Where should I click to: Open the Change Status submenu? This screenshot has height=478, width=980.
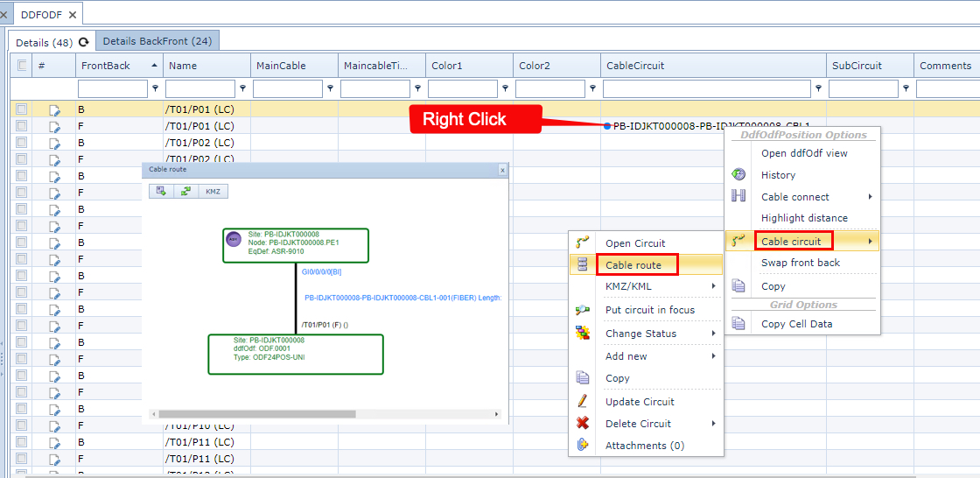coord(647,334)
